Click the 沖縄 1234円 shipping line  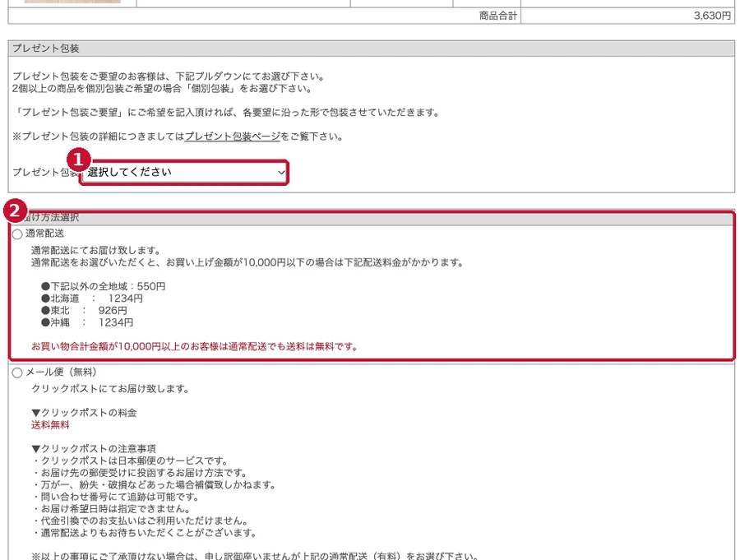coord(87,322)
